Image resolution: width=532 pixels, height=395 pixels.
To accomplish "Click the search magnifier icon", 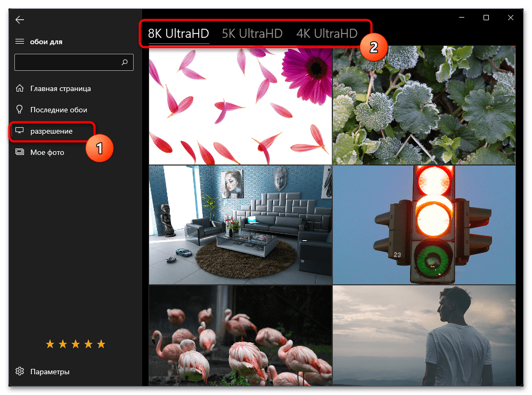I will click(x=125, y=62).
